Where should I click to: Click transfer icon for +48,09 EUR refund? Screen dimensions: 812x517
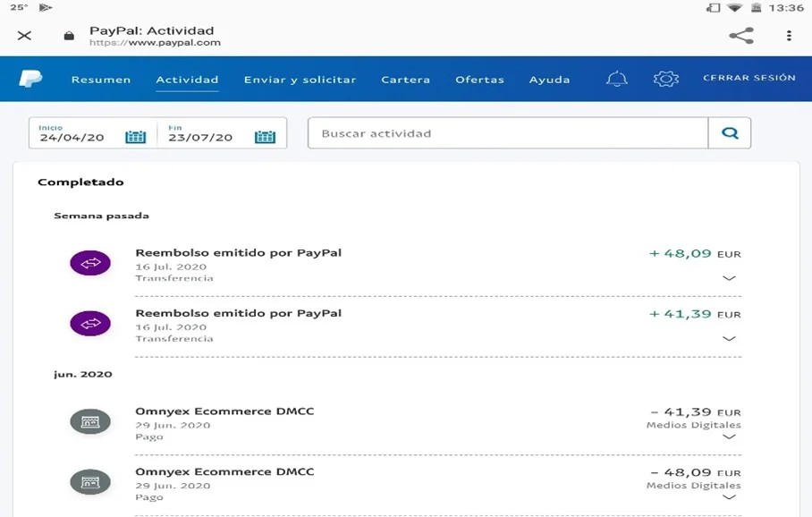click(x=90, y=263)
